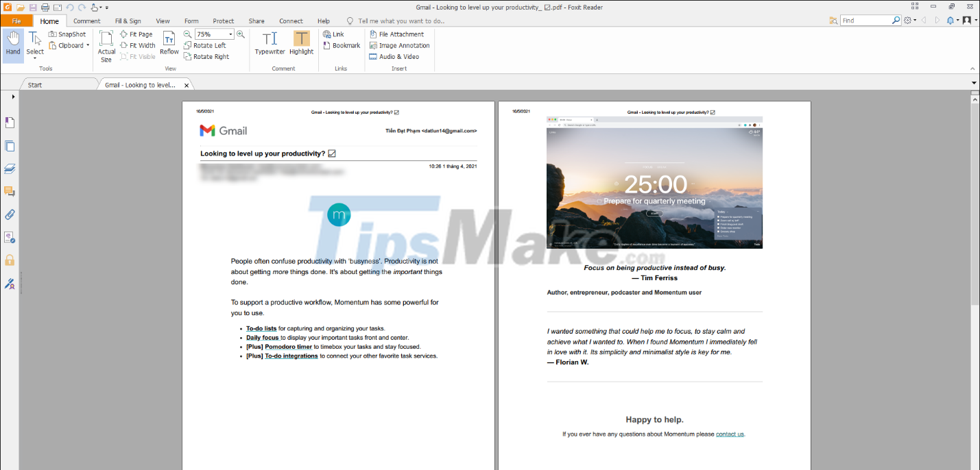
Task: Open the Page Thumbnails sidebar panel
Action: coord(10,146)
